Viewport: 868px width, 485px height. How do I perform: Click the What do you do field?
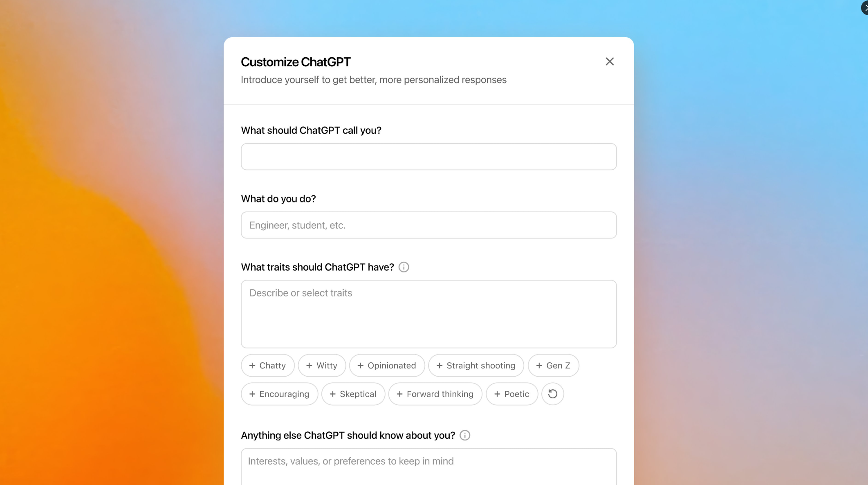click(x=428, y=225)
